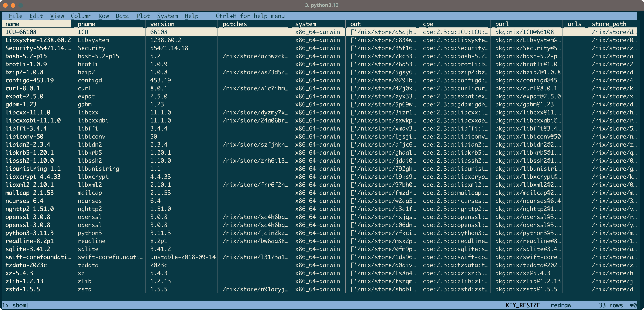Open the Edit menu
644x310 pixels.
point(36,16)
